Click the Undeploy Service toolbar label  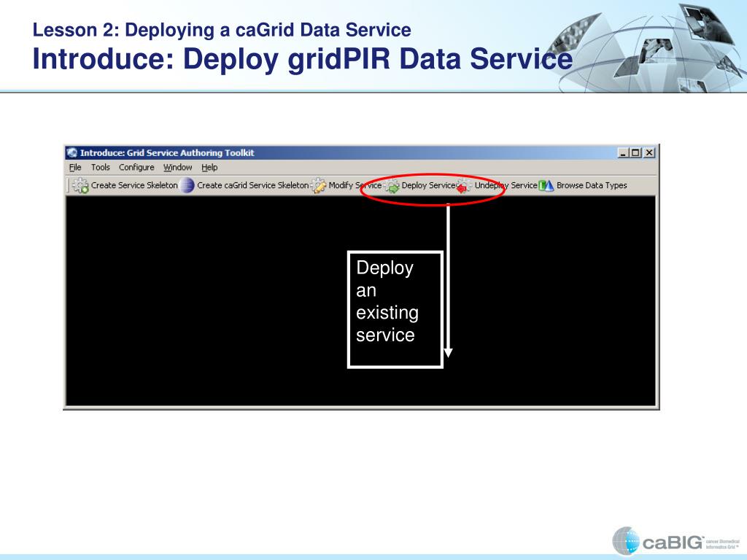[x=506, y=185]
